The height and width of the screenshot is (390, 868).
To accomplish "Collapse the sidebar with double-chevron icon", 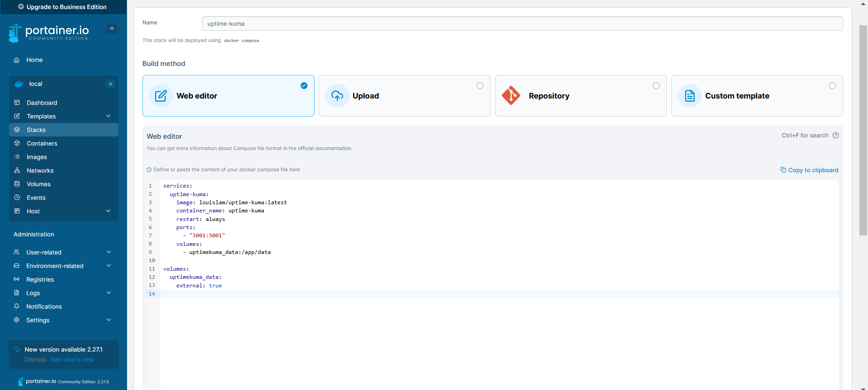I will pos(112,28).
